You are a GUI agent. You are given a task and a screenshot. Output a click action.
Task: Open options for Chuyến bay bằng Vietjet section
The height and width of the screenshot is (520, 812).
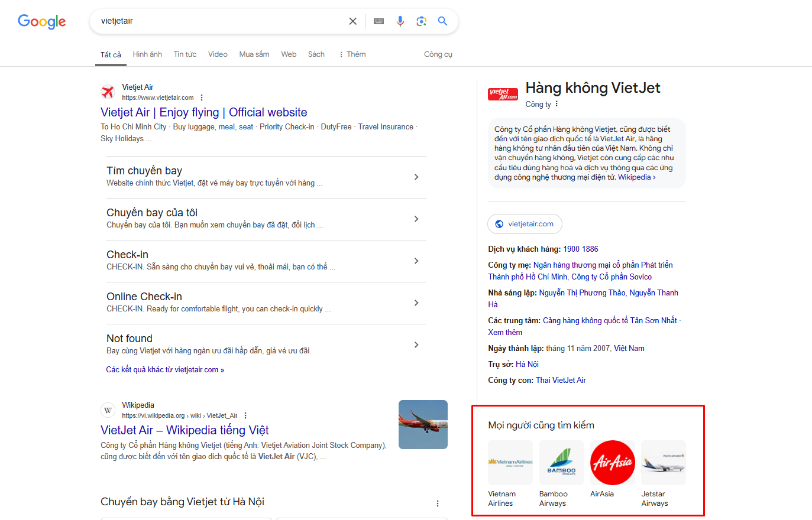(438, 503)
